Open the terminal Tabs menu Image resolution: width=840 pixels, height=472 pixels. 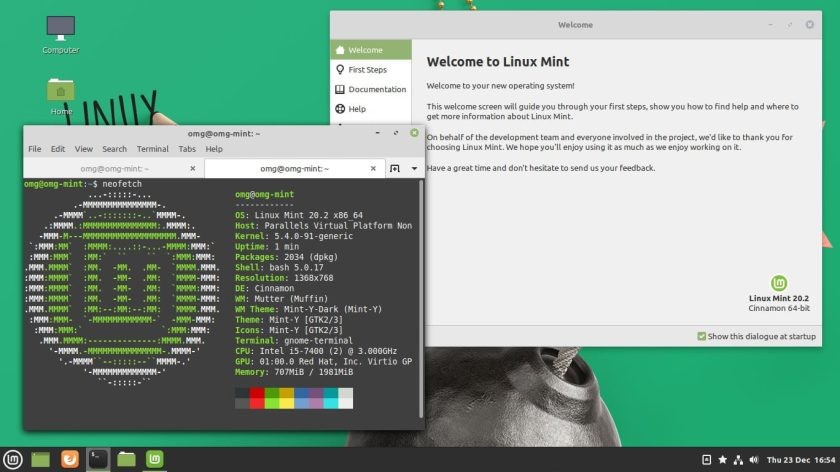coord(187,149)
